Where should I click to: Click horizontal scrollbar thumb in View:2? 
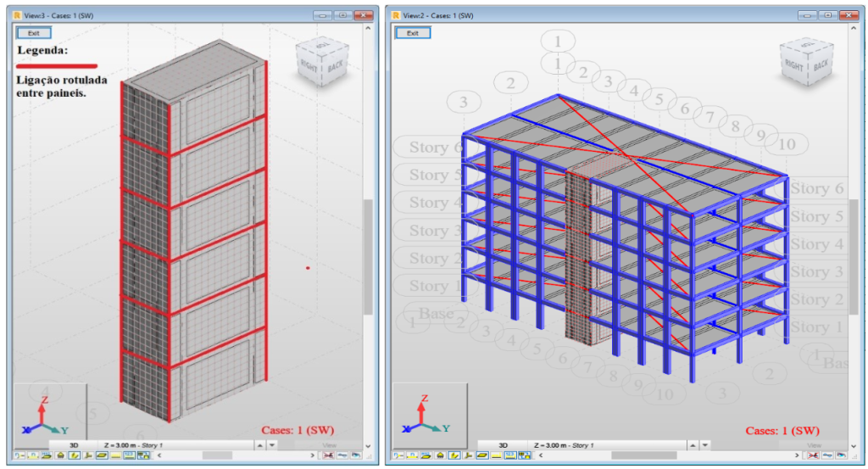pyautogui.click(x=644, y=455)
